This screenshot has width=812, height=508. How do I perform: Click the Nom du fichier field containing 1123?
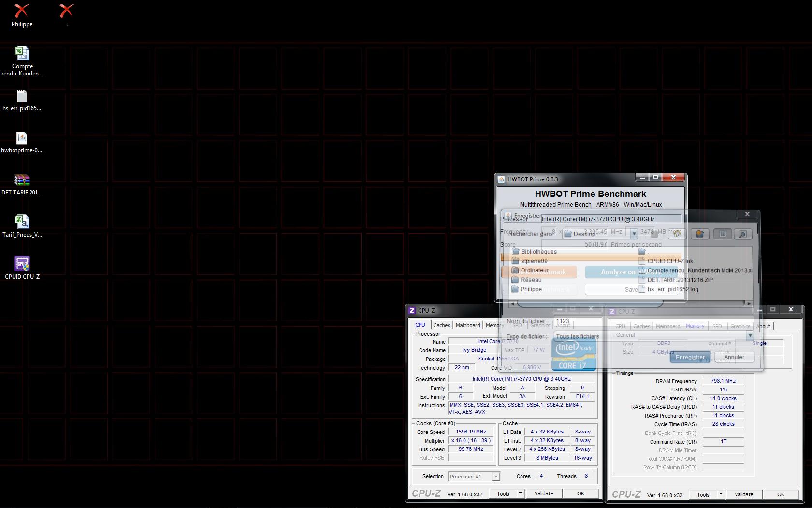point(654,321)
